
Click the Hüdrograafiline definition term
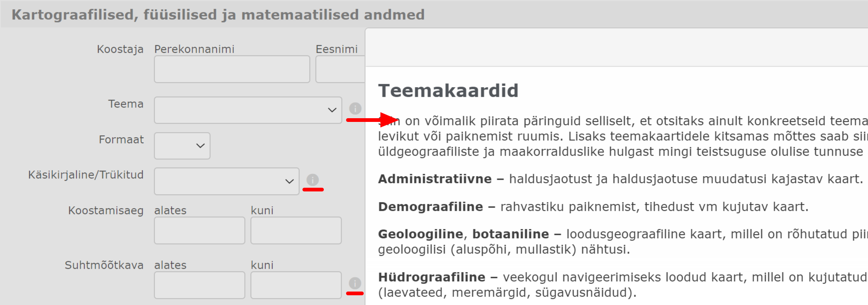point(431,277)
